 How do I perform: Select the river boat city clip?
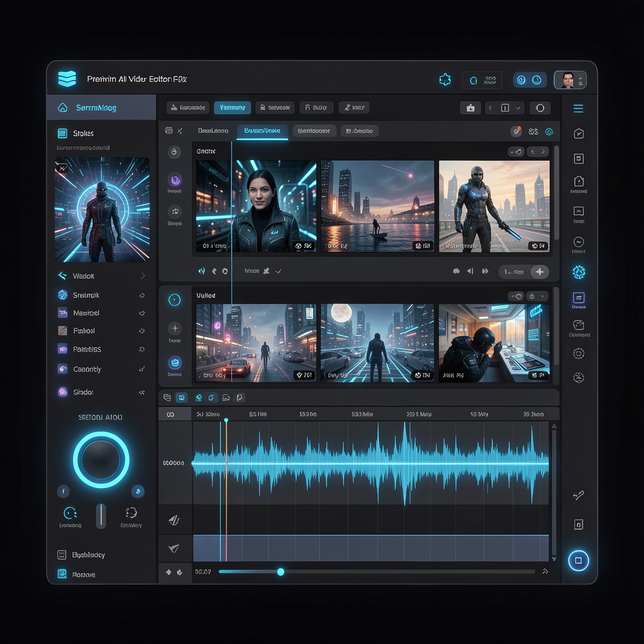[x=377, y=206]
